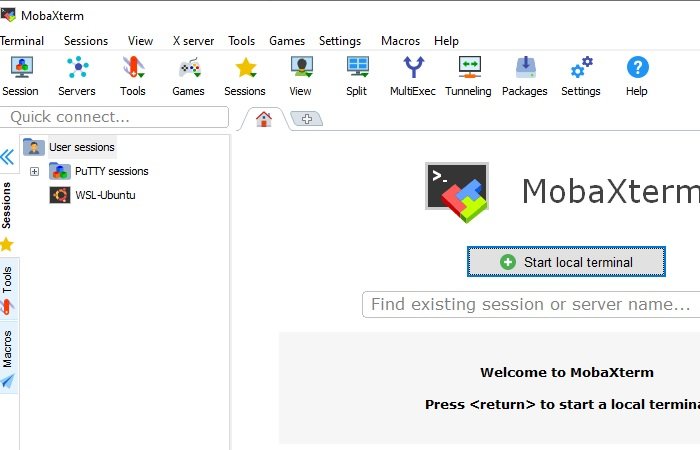Image resolution: width=700 pixels, height=450 pixels.
Task: Select the PuTTY sessions folder
Action: pos(99,171)
